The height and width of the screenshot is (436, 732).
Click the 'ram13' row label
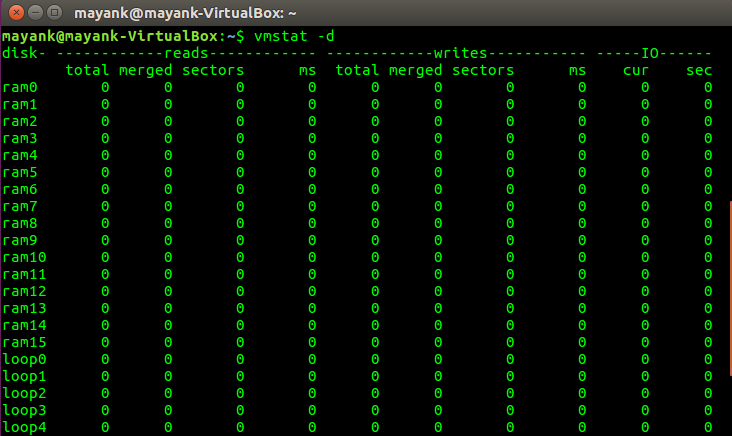click(x=24, y=308)
